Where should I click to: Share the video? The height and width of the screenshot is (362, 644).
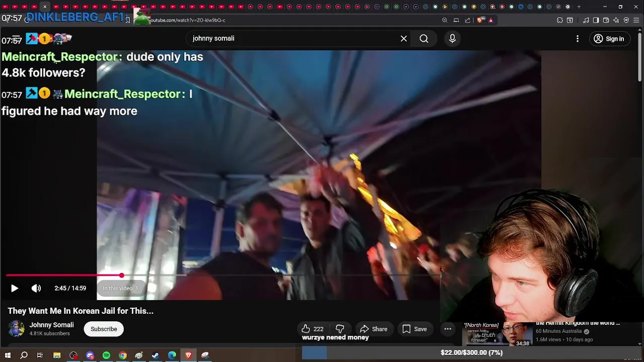click(x=374, y=329)
